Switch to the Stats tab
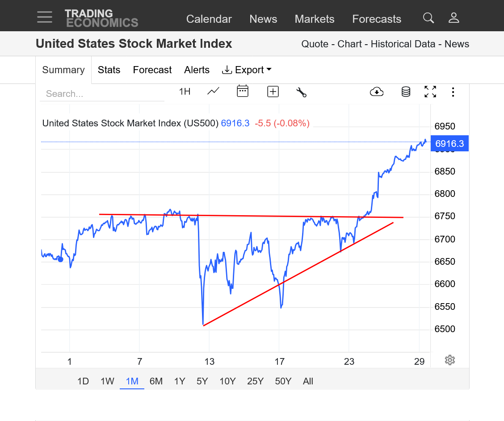Image resolution: width=504 pixels, height=421 pixels. (x=109, y=70)
